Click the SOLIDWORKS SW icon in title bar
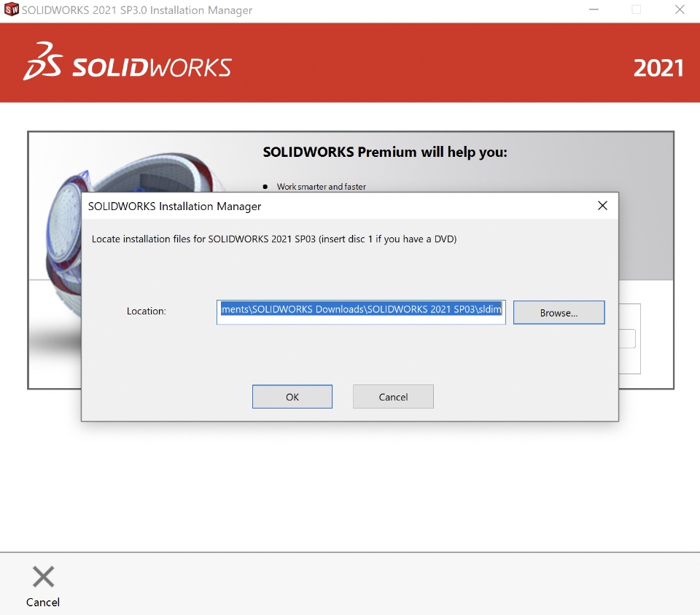This screenshot has width=700, height=615. (x=11, y=9)
